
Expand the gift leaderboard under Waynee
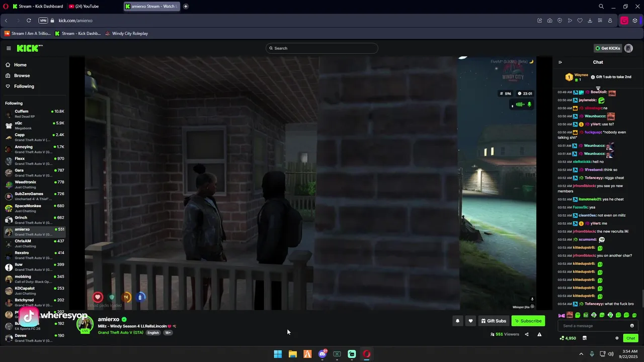[598, 88]
